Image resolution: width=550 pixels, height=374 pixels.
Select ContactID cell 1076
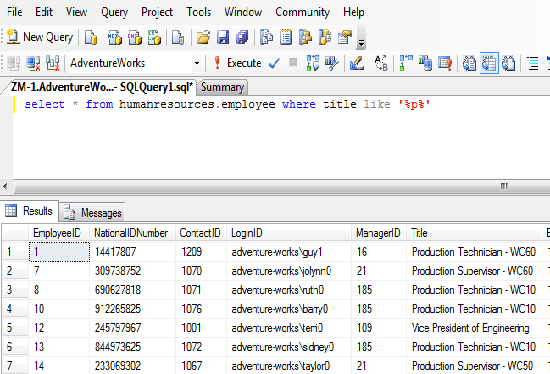[x=201, y=309]
